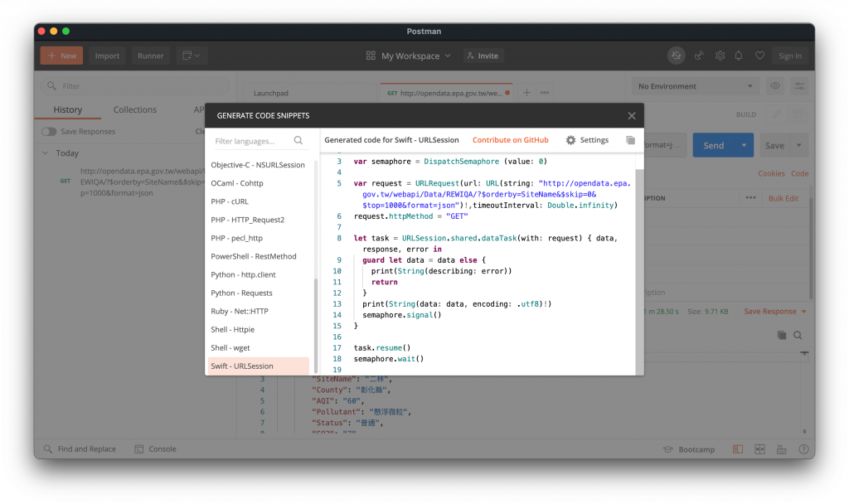Click the New button
Image resolution: width=849 pixels, height=504 pixels.
point(61,56)
